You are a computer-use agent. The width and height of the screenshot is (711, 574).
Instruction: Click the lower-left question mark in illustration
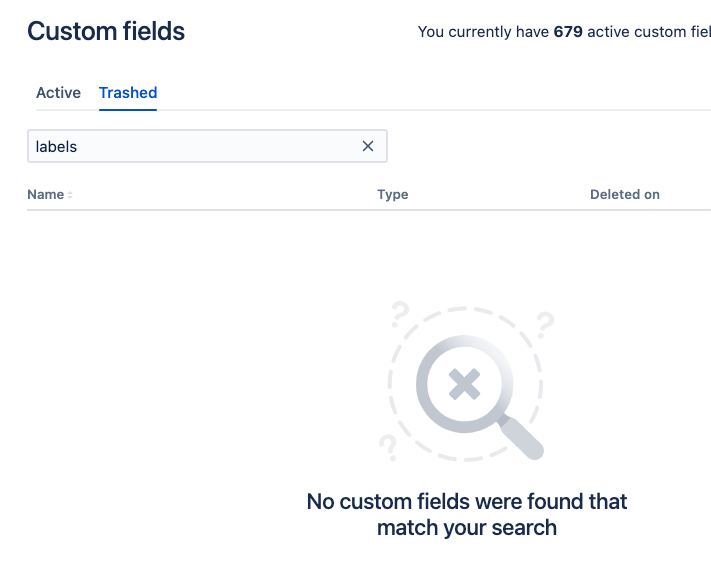click(x=389, y=448)
